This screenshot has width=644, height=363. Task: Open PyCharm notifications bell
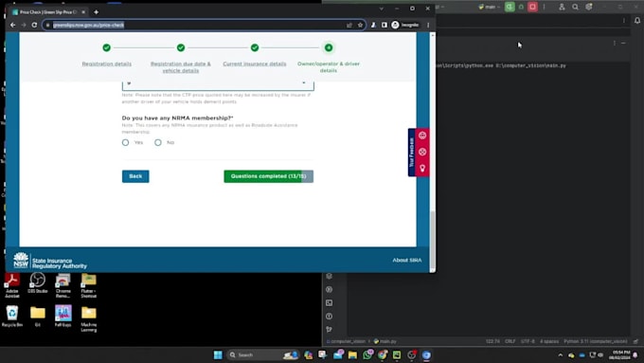pyautogui.click(x=637, y=20)
